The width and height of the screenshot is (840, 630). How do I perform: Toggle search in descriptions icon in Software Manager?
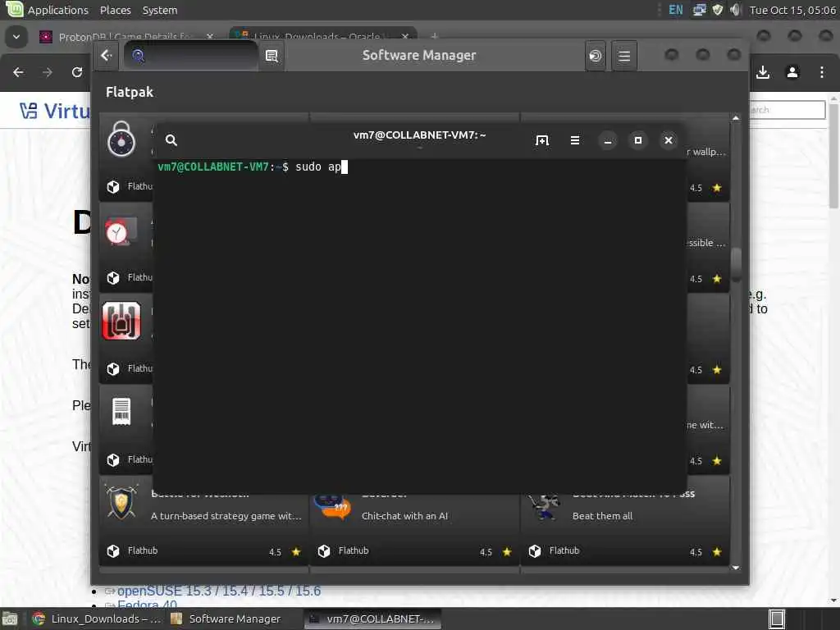272,56
